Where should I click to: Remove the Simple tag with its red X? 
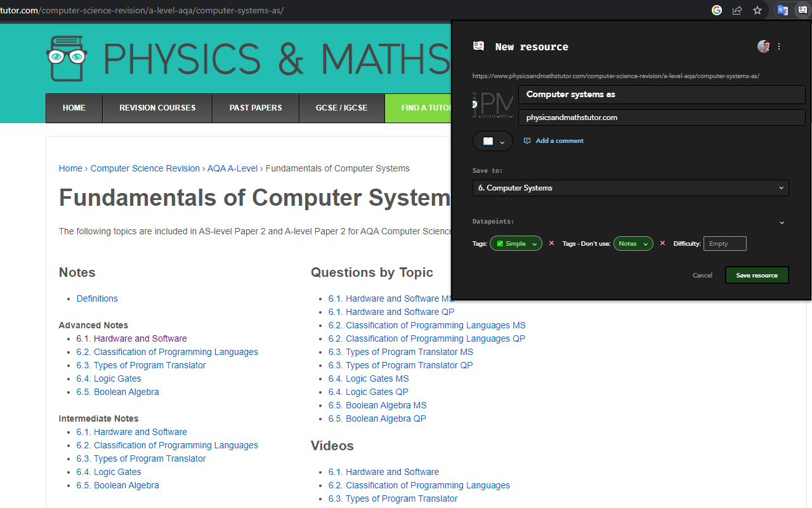point(551,243)
